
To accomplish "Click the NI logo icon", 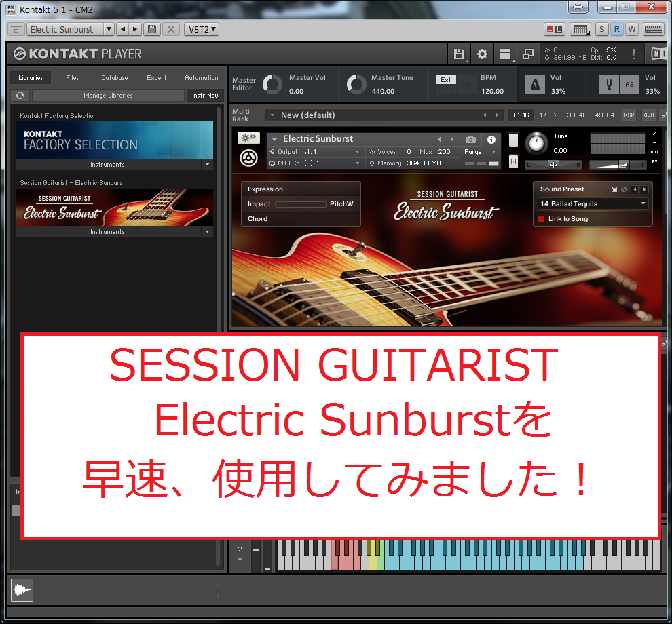I will (658, 54).
